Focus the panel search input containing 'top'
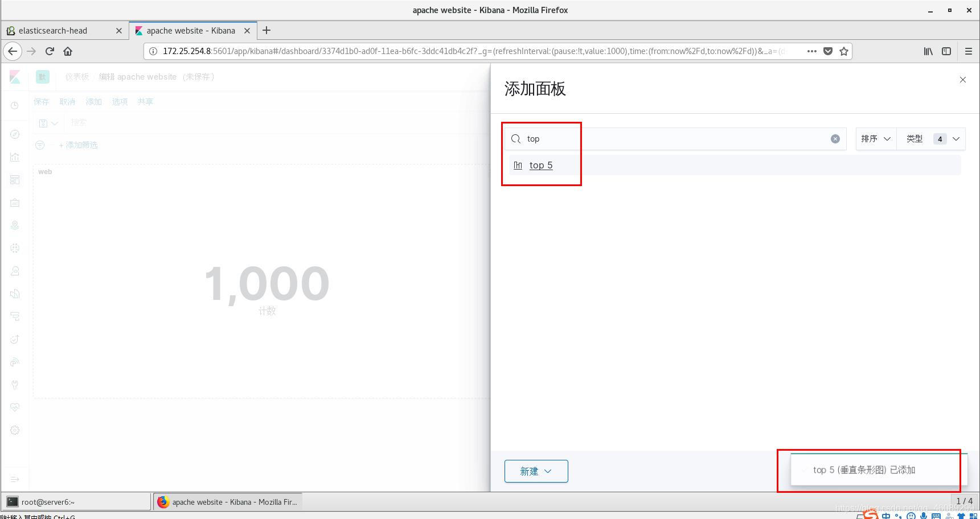Image resolution: width=980 pixels, height=519 pixels. (675, 139)
